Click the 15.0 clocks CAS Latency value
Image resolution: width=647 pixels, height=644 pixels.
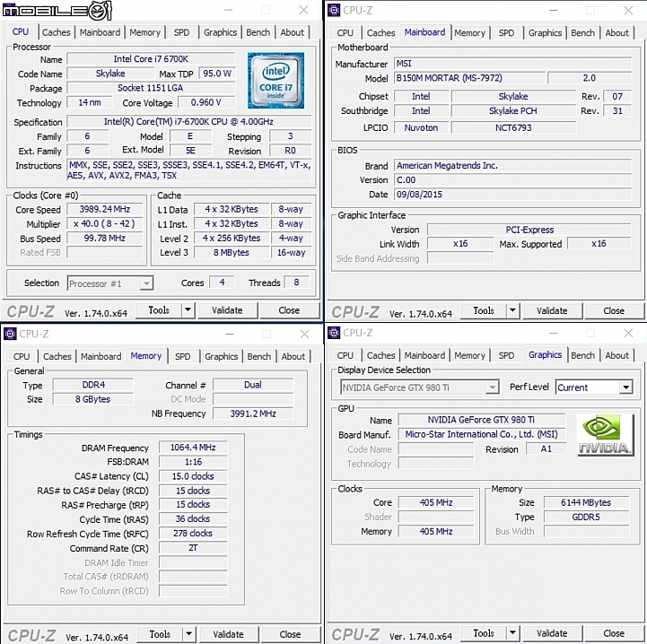(x=193, y=476)
